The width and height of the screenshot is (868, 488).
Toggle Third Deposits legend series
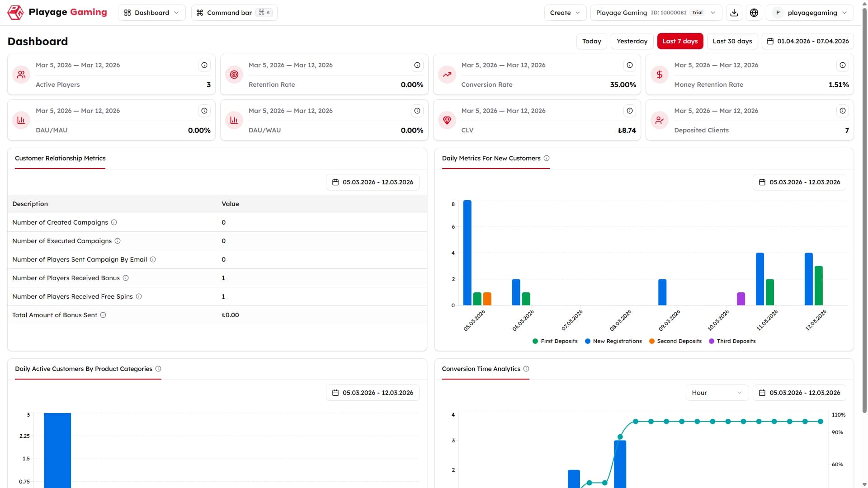click(x=732, y=341)
